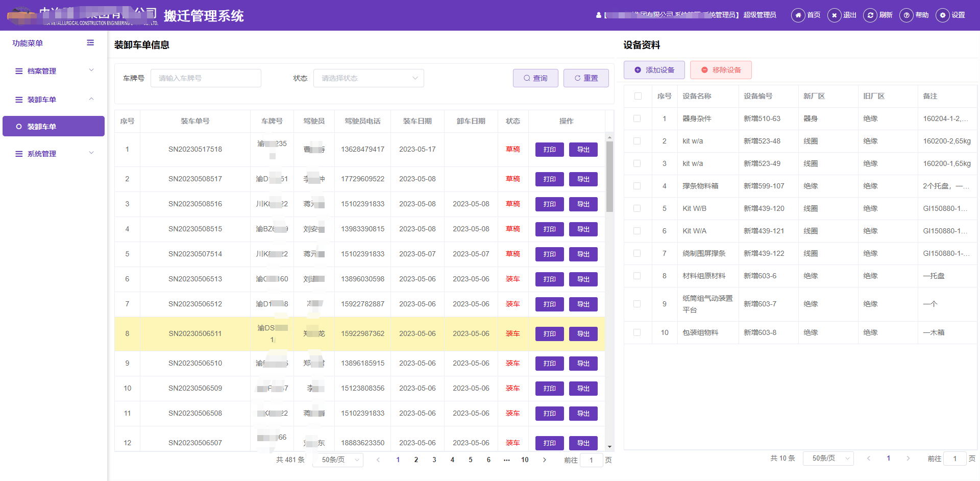Click previous page arrow in equipment pagination

coord(869,459)
